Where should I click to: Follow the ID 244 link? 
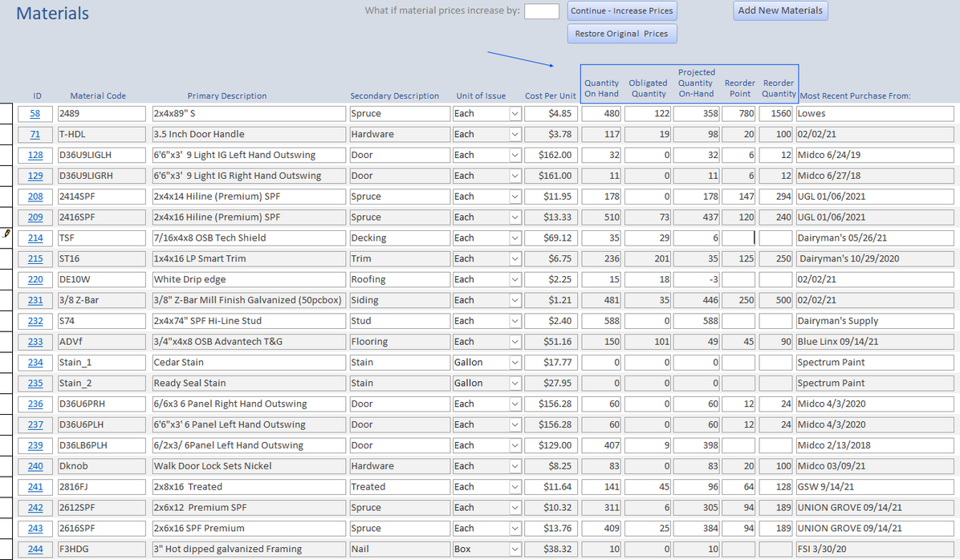(35, 550)
